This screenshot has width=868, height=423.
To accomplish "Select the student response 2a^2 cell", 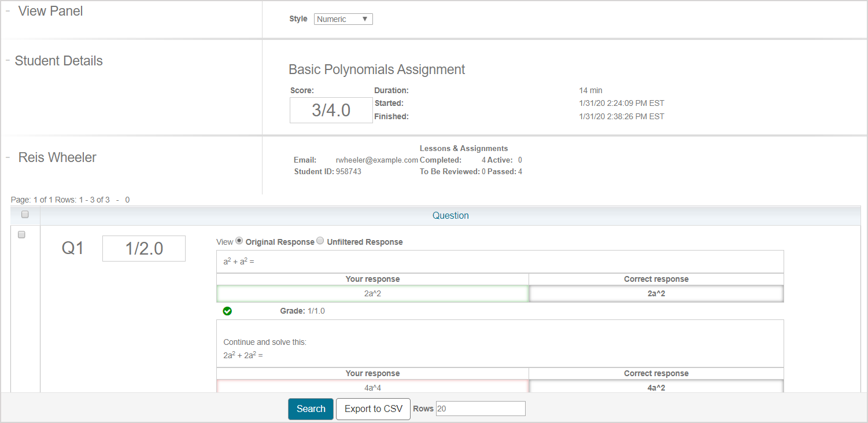I will (372, 294).
